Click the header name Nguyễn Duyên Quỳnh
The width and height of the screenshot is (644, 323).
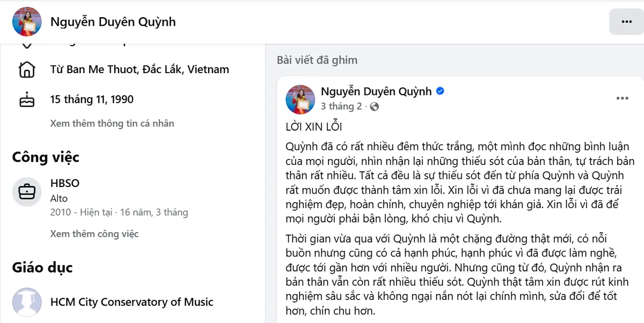click(x=113, y=21)
